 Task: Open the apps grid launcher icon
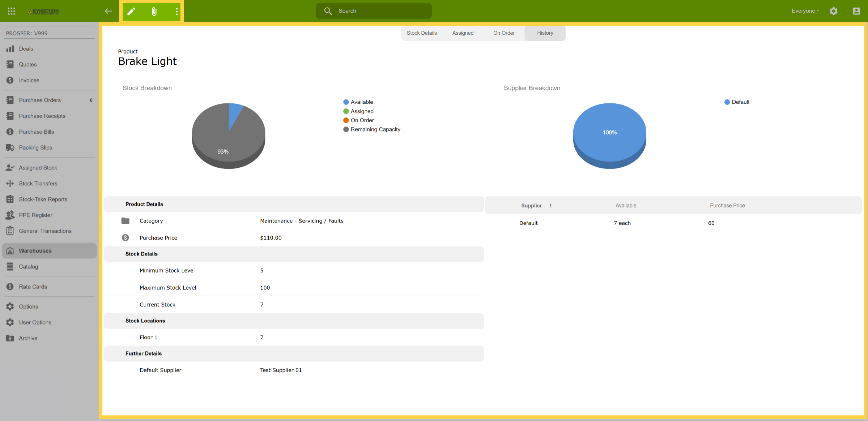[x=12, y=11]
